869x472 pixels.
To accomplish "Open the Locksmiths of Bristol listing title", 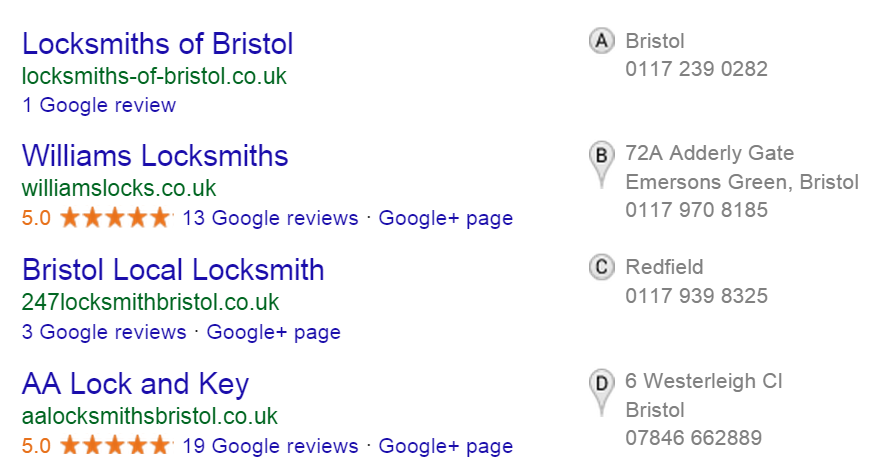I will (x=157, y=44).
